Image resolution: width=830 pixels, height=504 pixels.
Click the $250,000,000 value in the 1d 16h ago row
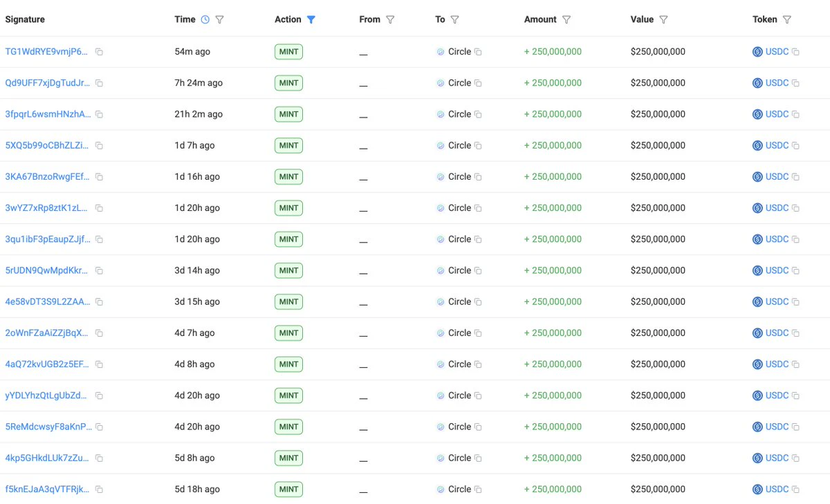pos(658,177)
